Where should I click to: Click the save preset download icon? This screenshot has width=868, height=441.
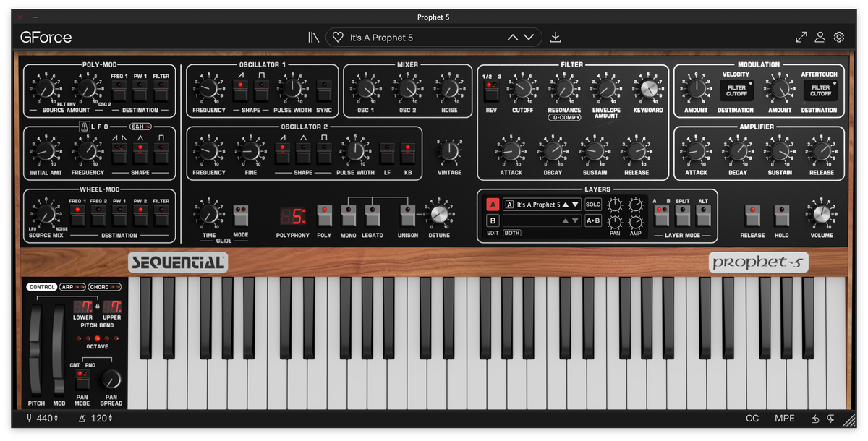pos(556,38)
